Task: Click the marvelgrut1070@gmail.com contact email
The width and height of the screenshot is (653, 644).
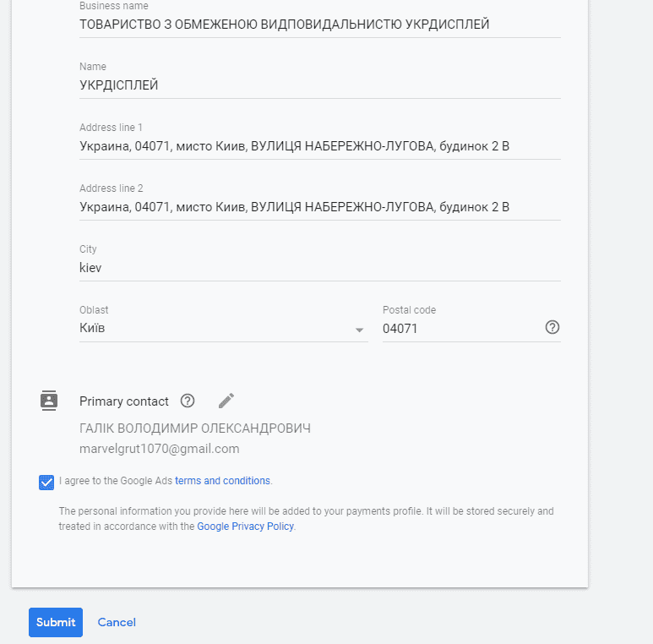Action: [x=160, y=449]
